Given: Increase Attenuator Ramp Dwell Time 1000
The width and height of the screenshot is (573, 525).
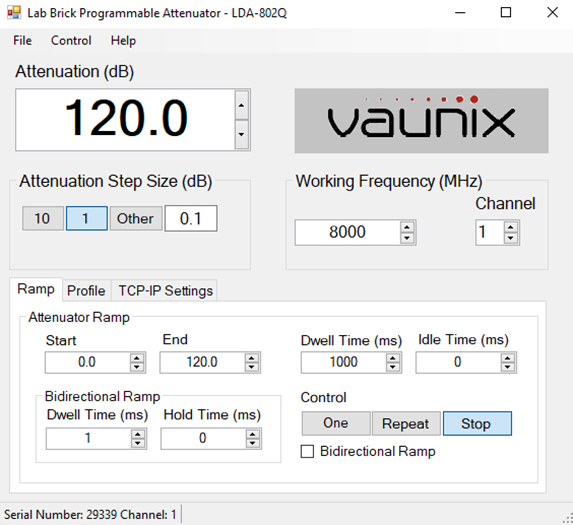Looking at the screenshot, I should tap(393, 358).
